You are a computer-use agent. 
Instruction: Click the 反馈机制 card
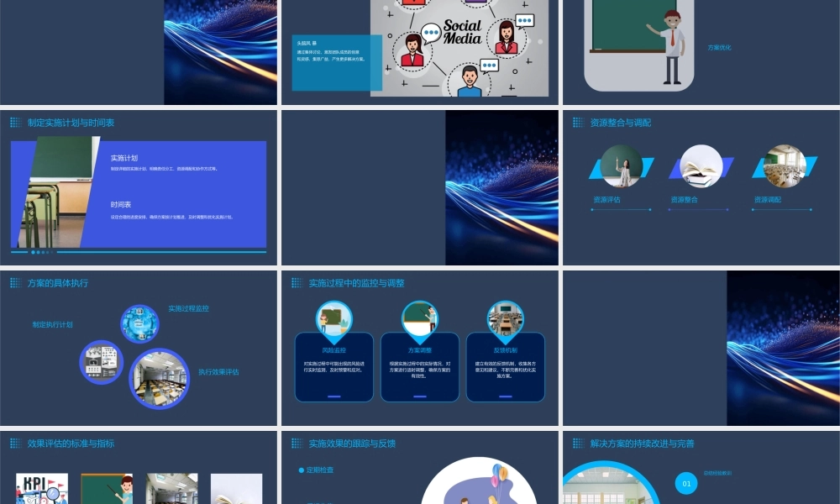click(505, 367)
